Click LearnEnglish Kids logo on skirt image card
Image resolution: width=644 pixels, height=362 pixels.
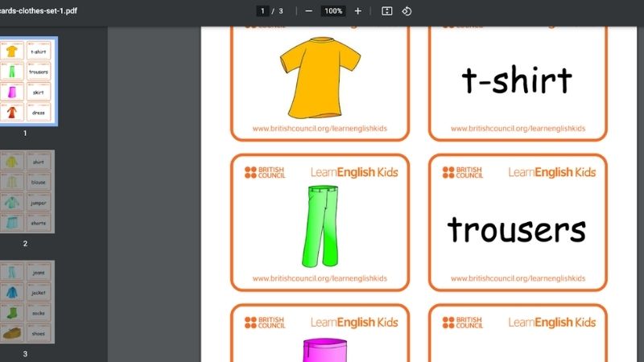point(354,323)
